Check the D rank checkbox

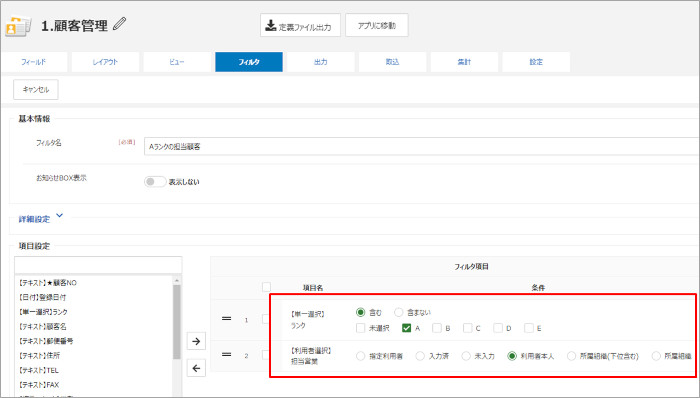(x=498, y=328)
